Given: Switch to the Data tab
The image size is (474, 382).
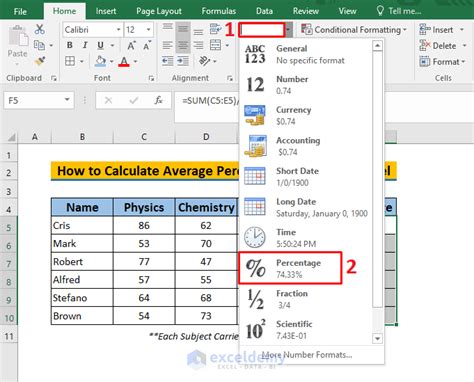Looking at the screenshot, I should 264,11.
